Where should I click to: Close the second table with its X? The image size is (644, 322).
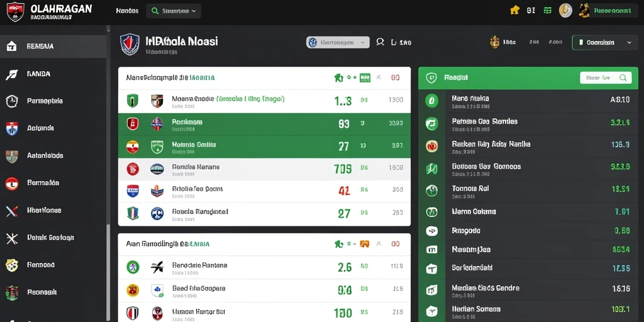379,244
